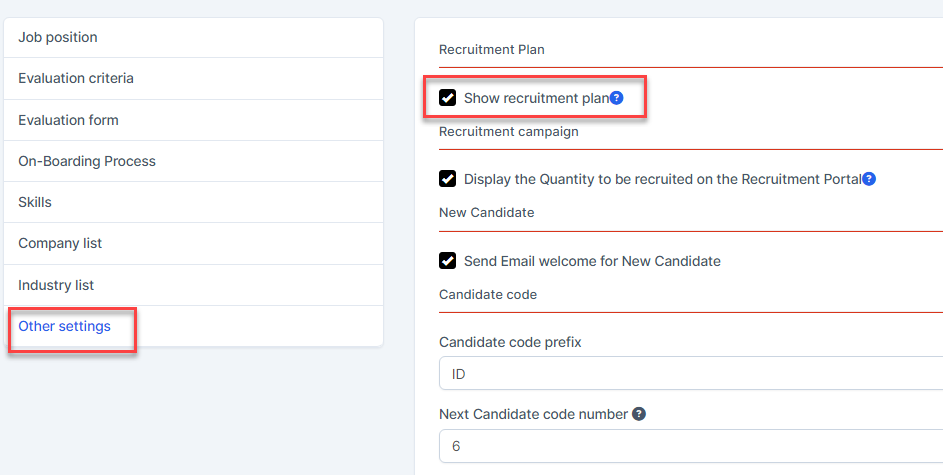Click the Next Candidate code number field
This screenshot has width=943, height=475.
coord(690,445)
